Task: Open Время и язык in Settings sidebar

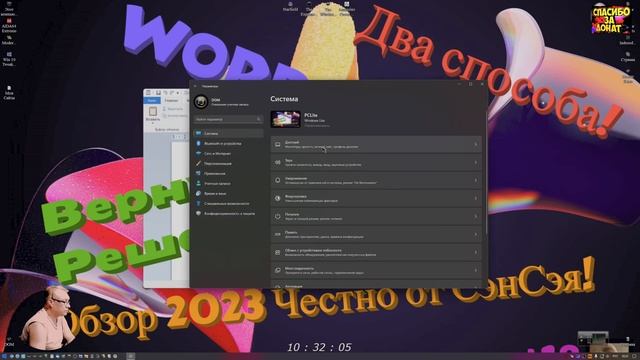Action: 229,193
